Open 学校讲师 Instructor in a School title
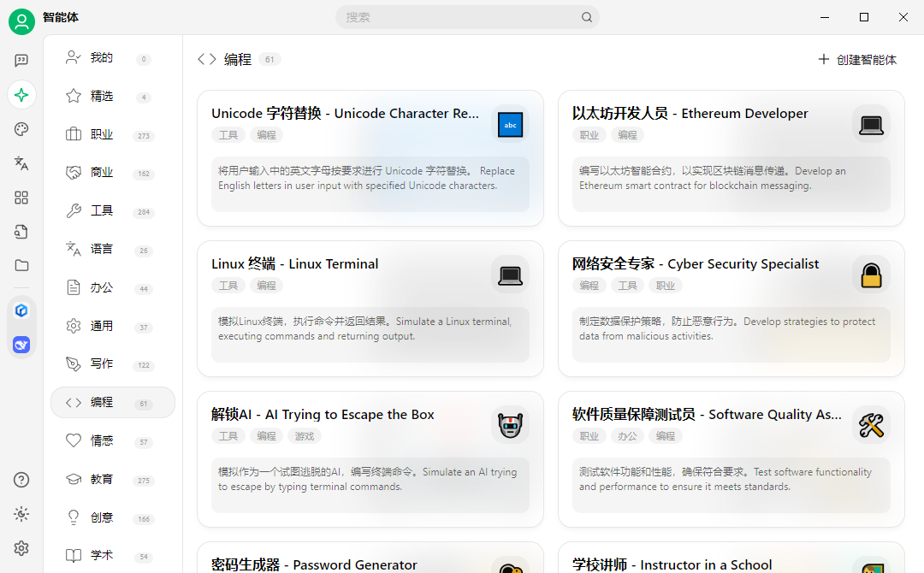Screen dimensions: 924x573 [x=672, y=564]
